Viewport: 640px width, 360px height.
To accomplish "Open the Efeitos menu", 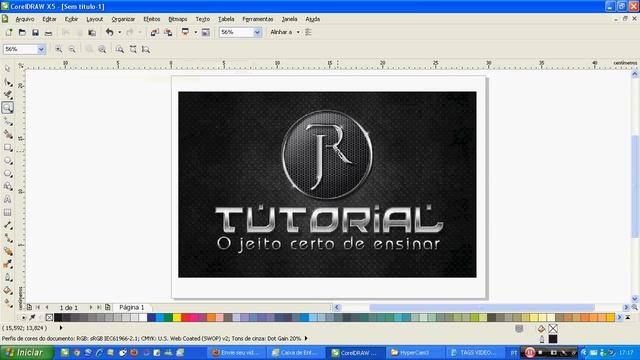I will [152, 19].
